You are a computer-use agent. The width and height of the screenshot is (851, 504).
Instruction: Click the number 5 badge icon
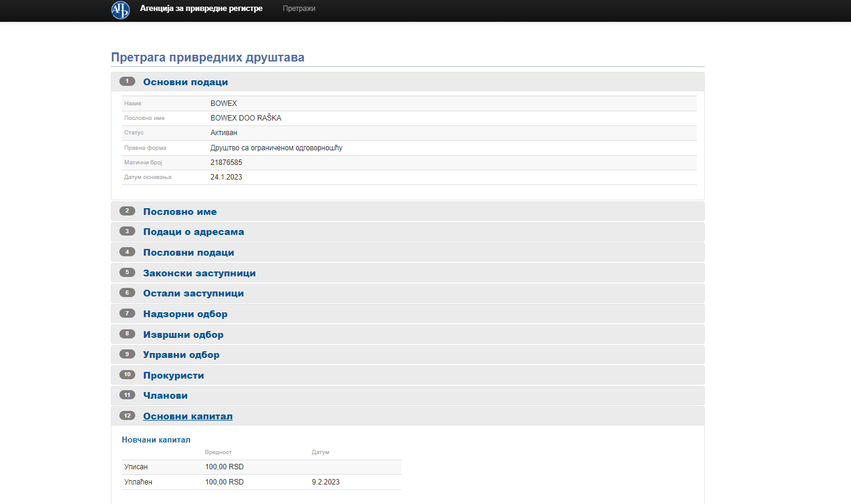(127, 272)
